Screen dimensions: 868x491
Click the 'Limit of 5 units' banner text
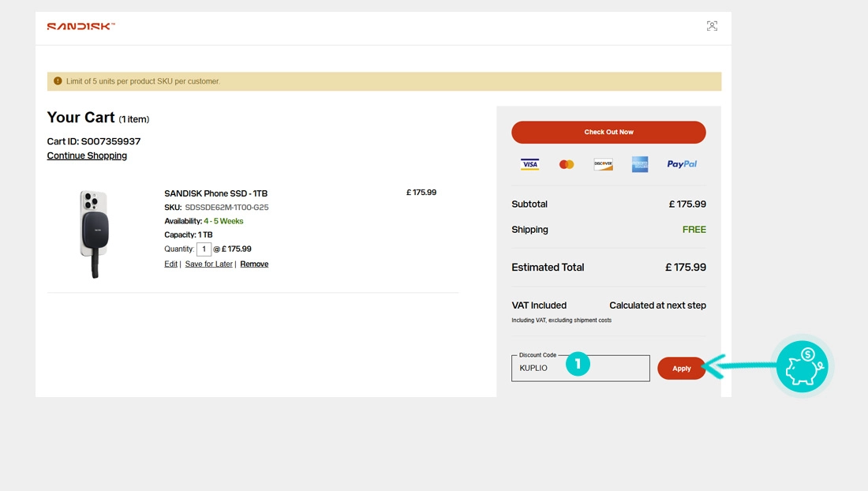[x=143, y=81]
